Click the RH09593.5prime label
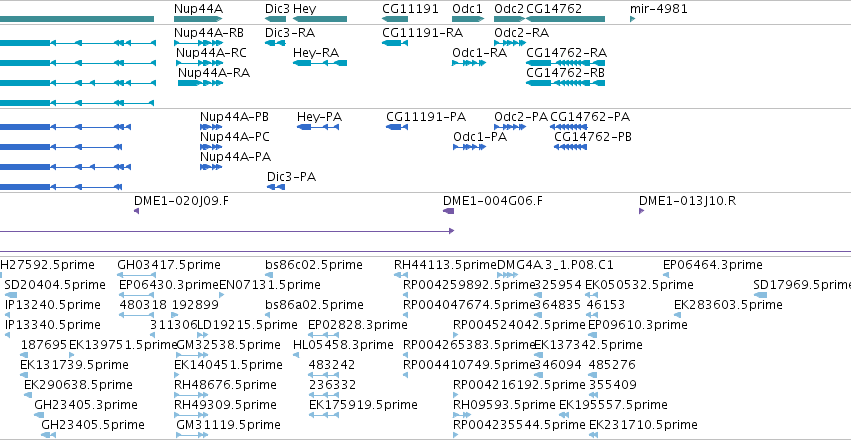This screenshot has width=851, height=440. coord(504,405)
